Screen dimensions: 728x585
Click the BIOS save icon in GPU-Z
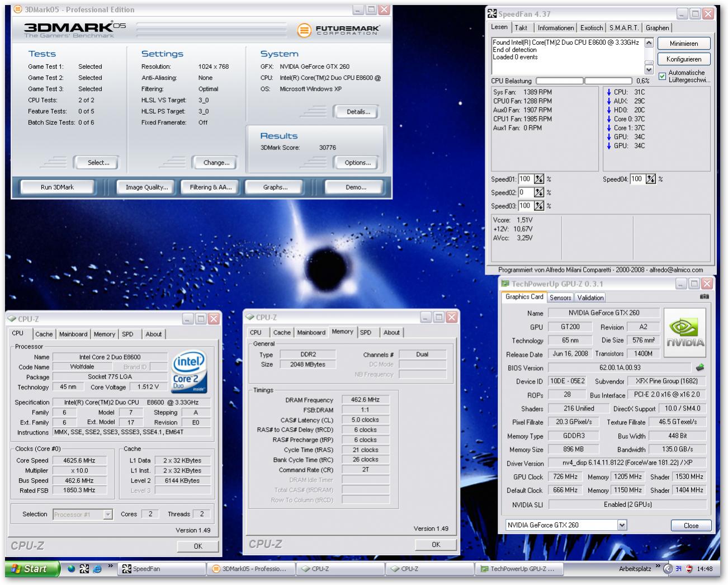click(699, 367)
